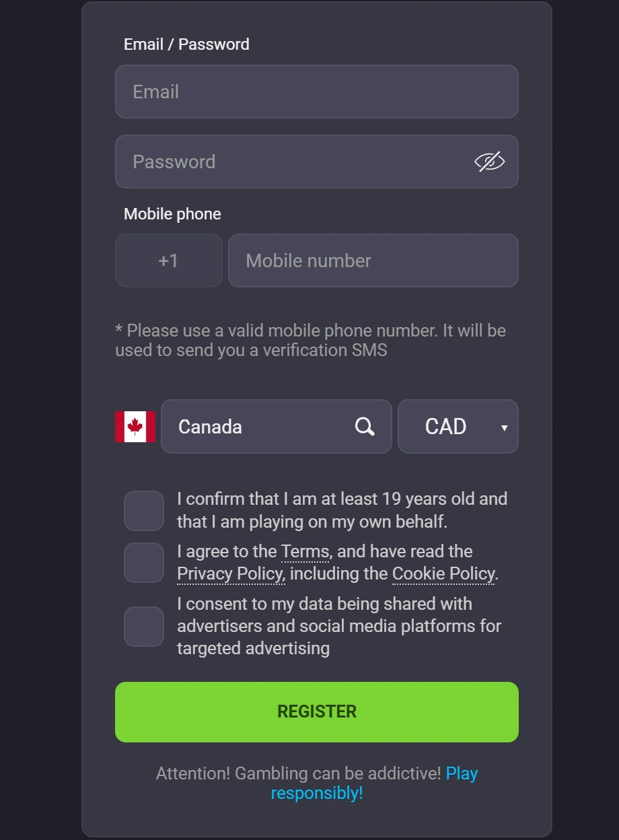Screen dimensions: 619x840
Task: Select the +1 country code box
Action: [x=168, y=260]
